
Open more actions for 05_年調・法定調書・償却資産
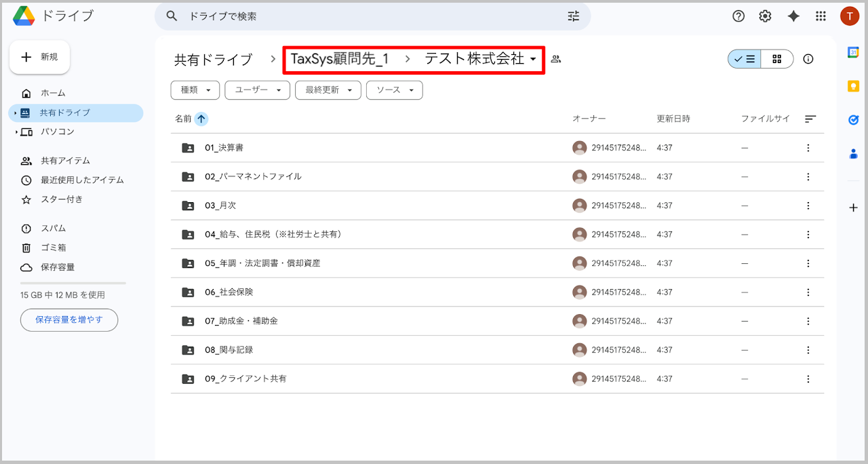(x=808, y=263)
